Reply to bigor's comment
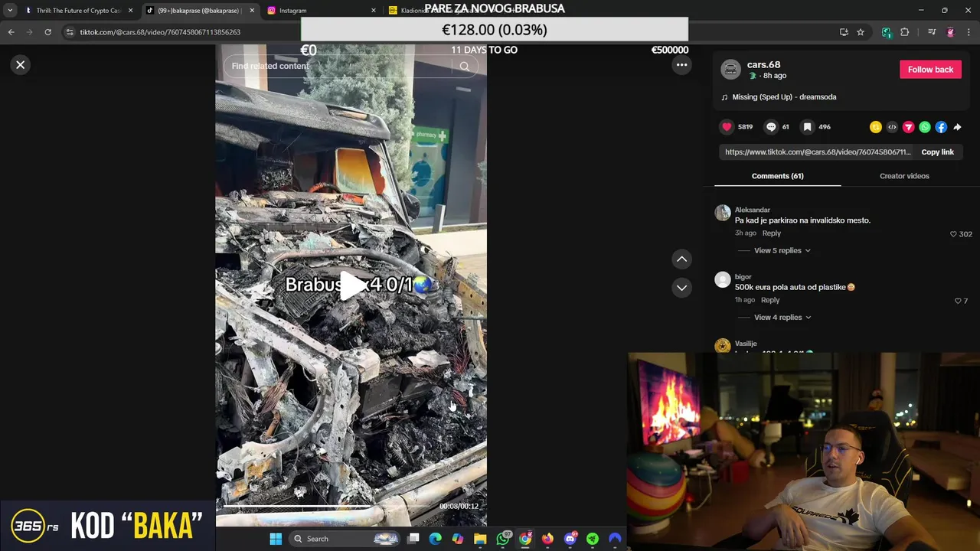Image resolution: width=980 pixels, height=551 pixels. (x=770, y=300)
